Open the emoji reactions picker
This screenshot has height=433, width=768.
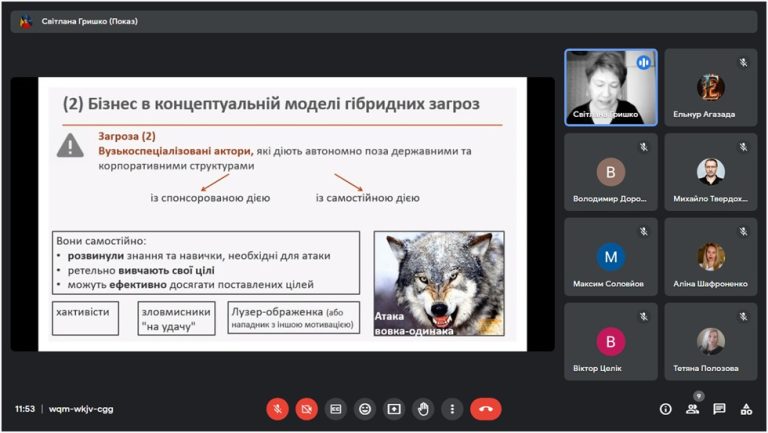tap(365, 409)
